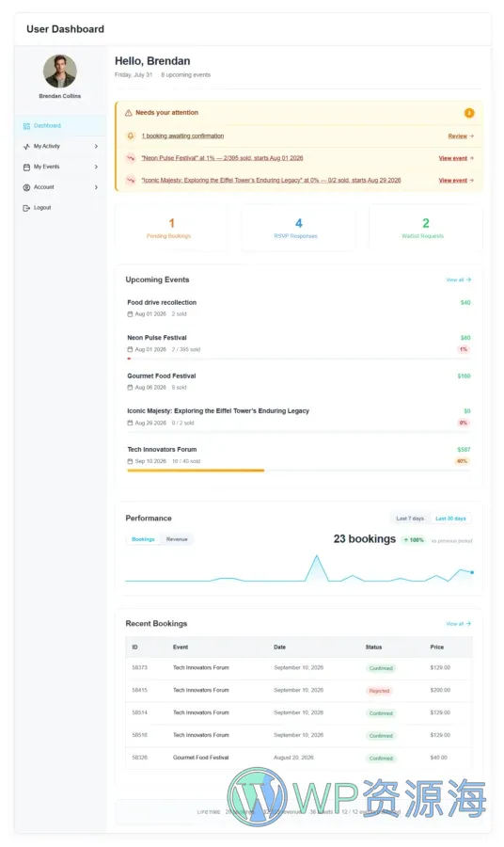The height and width of the screenshot is (847, 504).
Task: Click calendar icon under Tech Innovators Forum event
Action: pos(130,461)
